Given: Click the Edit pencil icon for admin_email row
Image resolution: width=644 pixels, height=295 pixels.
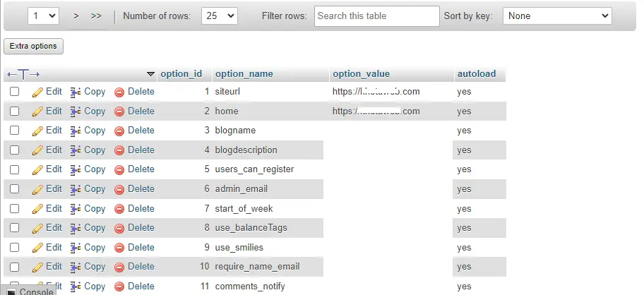Looking at the screenshot, I should (38, 189).
